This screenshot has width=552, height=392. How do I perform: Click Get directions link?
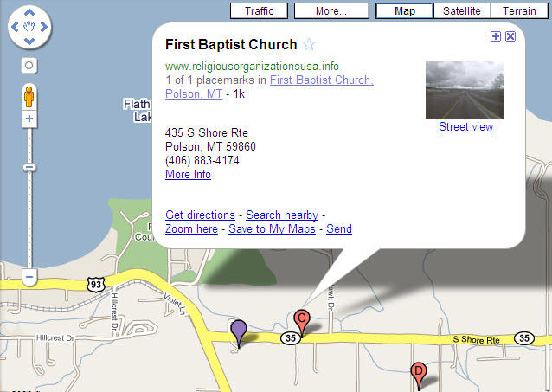pos(200,215)
